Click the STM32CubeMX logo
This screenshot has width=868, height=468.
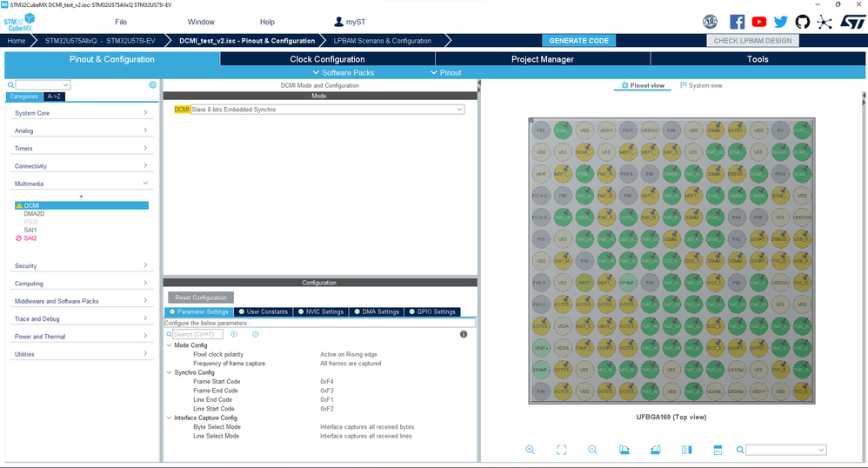click(19, 23)
